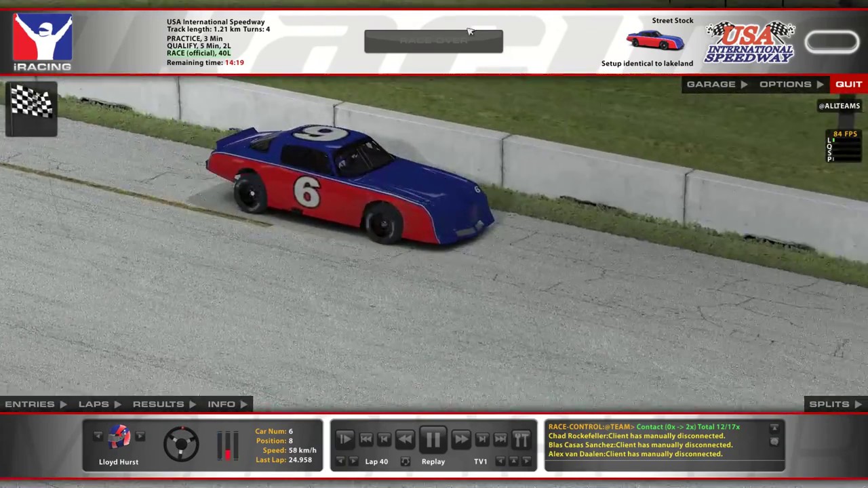The width and height of the screenshot is (868, 488).
Task: Click the RACE-CONTROL contact message
Action: [x=644, y=427]
